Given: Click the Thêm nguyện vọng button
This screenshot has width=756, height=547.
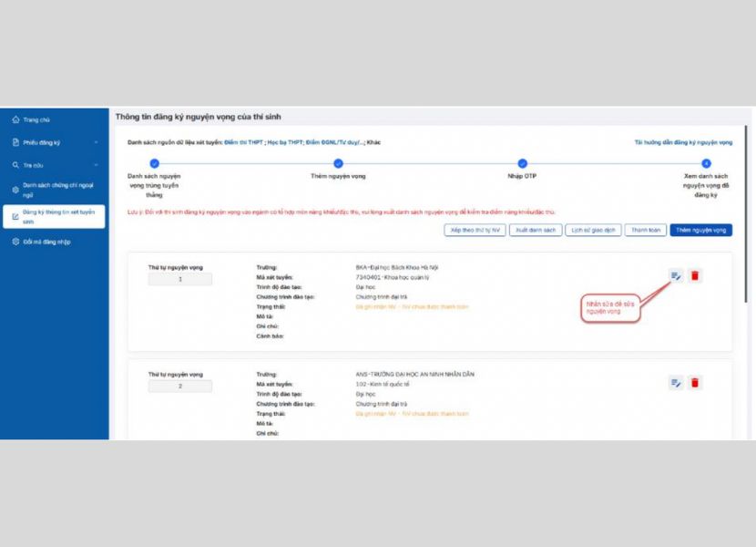Looking at the screenshot, I should [700, 231].
